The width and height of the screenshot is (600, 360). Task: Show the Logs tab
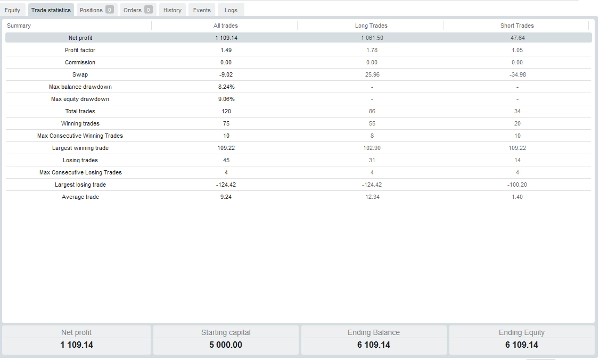click(x=231, y=10)
